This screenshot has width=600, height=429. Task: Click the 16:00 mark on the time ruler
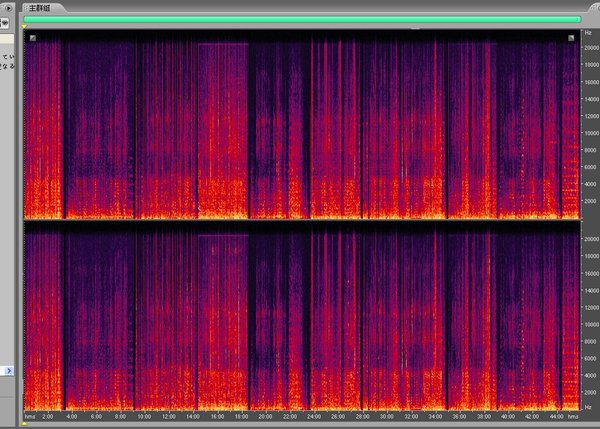point(217,416)
